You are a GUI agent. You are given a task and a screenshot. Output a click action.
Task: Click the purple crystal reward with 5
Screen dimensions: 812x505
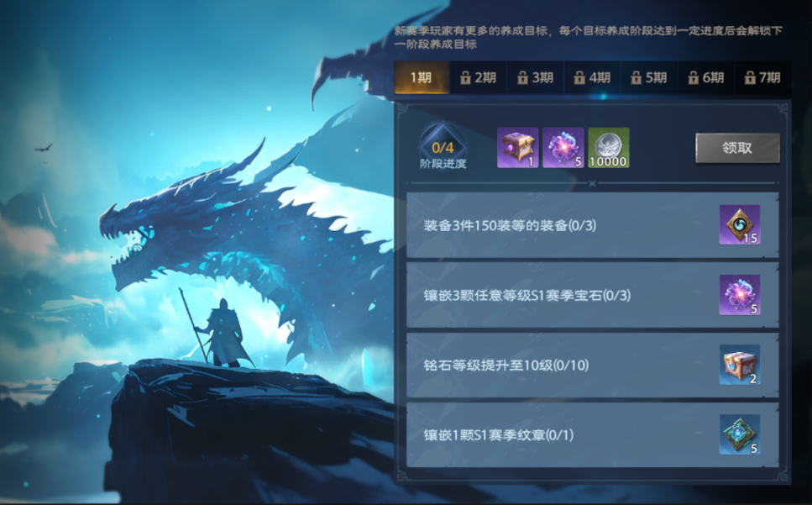[x=563, y=148]
